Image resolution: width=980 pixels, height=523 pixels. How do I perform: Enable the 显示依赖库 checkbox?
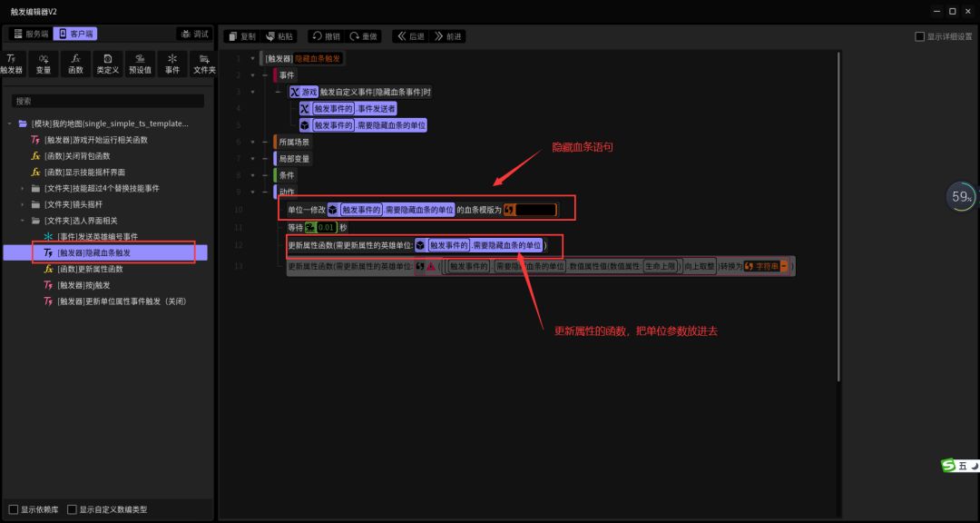coord(13,509)
